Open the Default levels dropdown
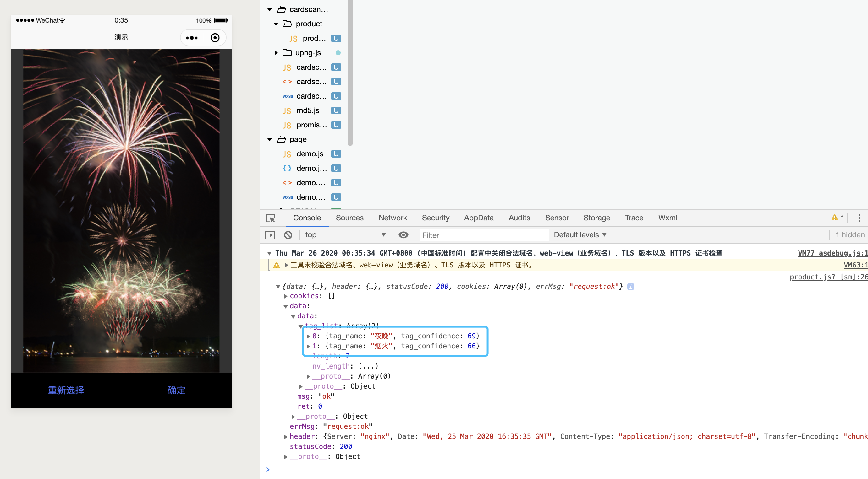 point(580,235)
